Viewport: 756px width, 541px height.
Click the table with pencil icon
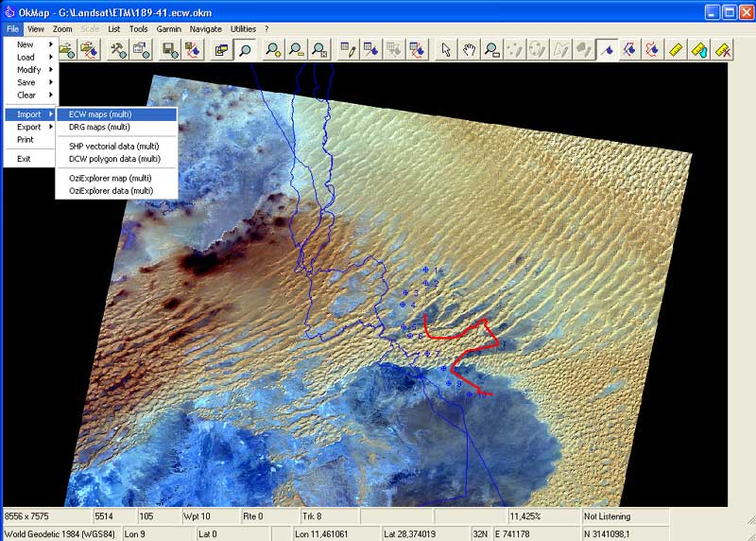click(x=348, y=50)
